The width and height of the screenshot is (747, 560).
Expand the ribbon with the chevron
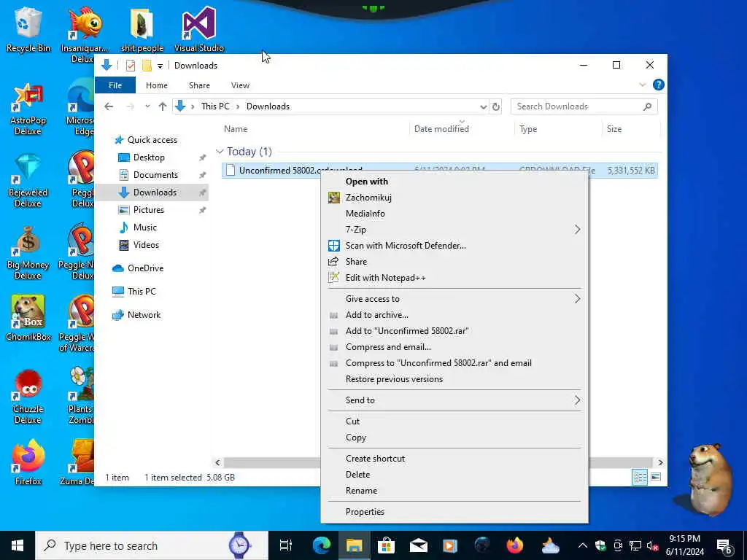pyautogui.click(x=642, y=85)
